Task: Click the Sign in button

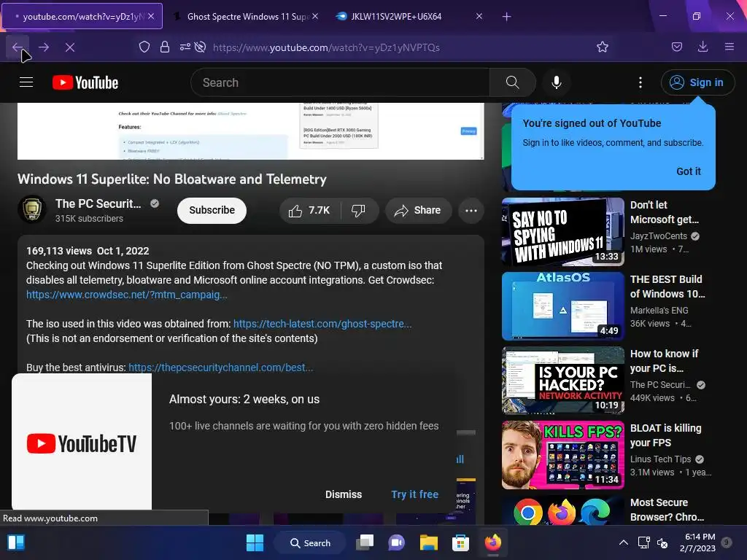Action: [697, 82]
